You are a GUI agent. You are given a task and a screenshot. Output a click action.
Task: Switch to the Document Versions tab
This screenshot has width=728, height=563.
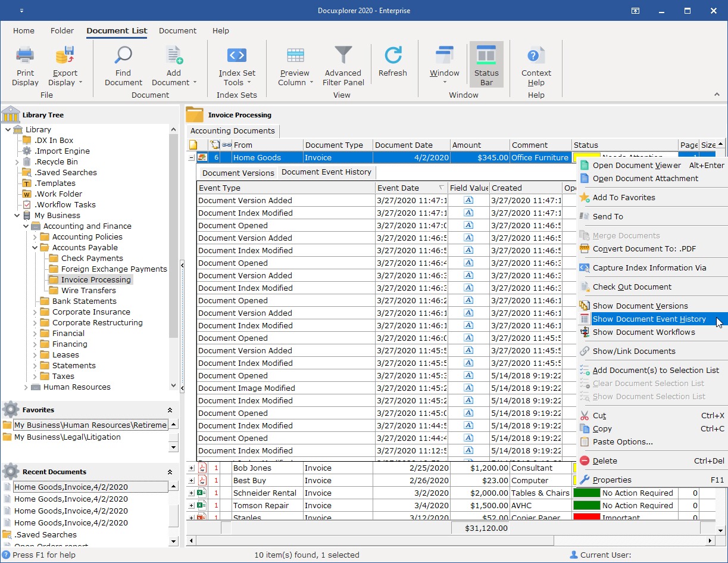238,173
